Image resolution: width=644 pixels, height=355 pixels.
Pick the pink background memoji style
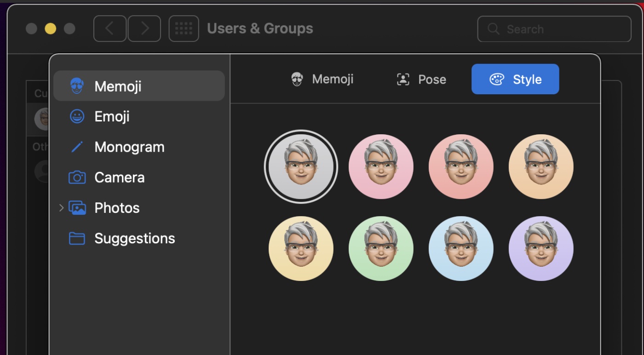[x=381, y=166]
